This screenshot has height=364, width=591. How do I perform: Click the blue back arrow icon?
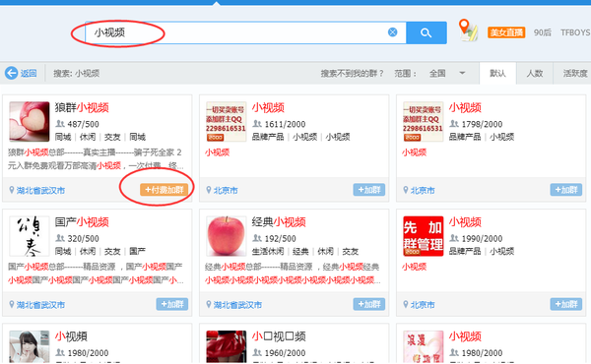click(11, 73)
